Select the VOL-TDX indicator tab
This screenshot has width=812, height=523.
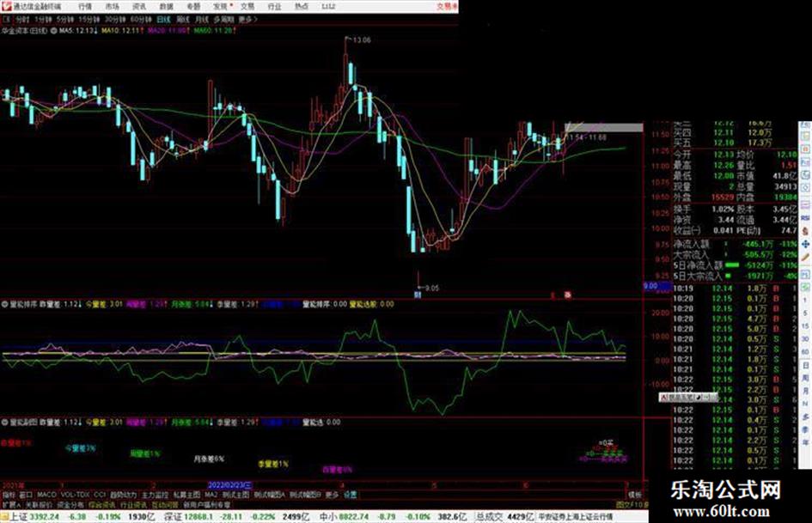point(75,495)
